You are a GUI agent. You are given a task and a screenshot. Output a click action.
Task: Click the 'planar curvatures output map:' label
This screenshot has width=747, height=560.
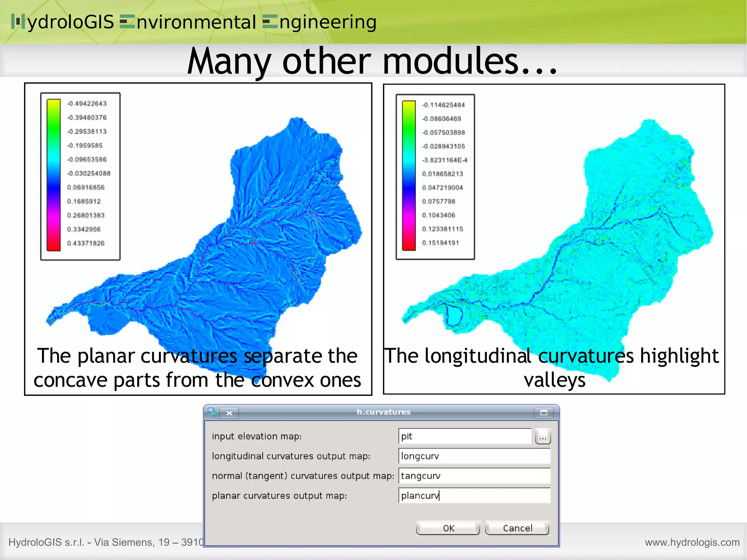(279, 496)
